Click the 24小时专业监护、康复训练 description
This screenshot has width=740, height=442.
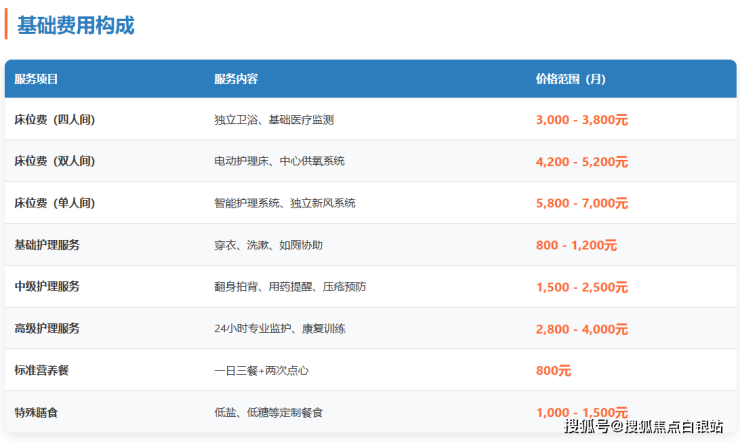point(280,328)
